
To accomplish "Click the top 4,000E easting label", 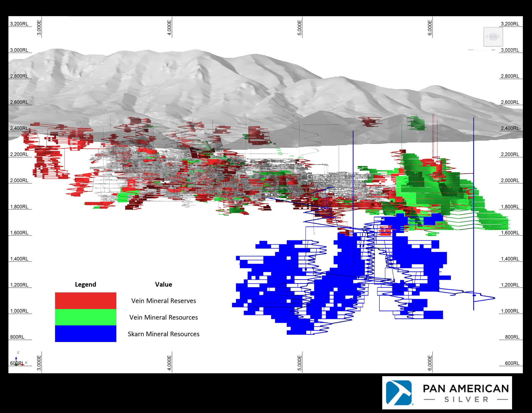I will click(x=169, y=27).
